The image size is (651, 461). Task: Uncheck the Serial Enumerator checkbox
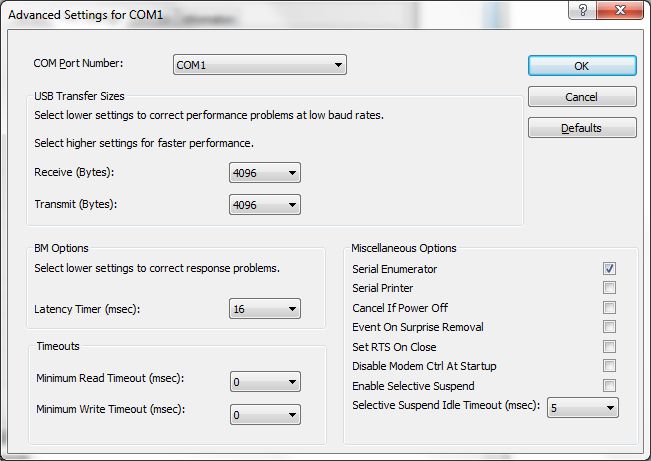click(x=609, y=268)
